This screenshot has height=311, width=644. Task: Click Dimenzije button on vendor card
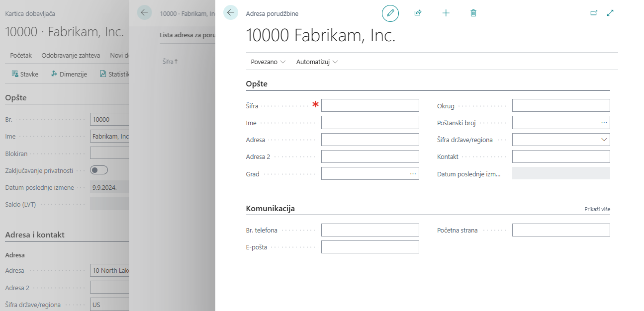[x=69, y=74]
